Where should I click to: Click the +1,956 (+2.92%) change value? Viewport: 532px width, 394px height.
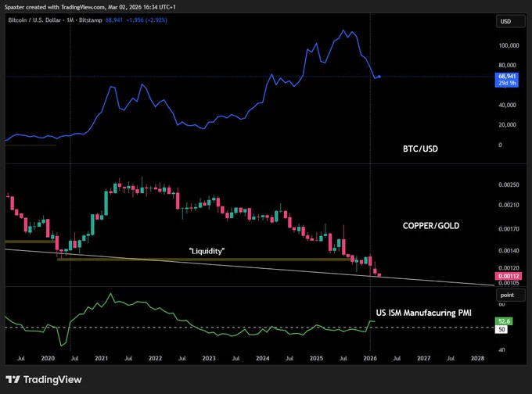tap(146, 20)
